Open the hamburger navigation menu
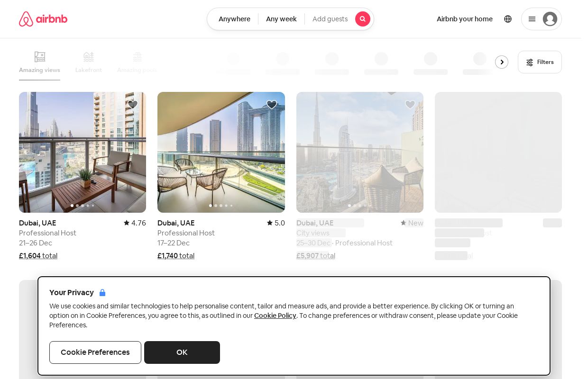 coord(532,19)
